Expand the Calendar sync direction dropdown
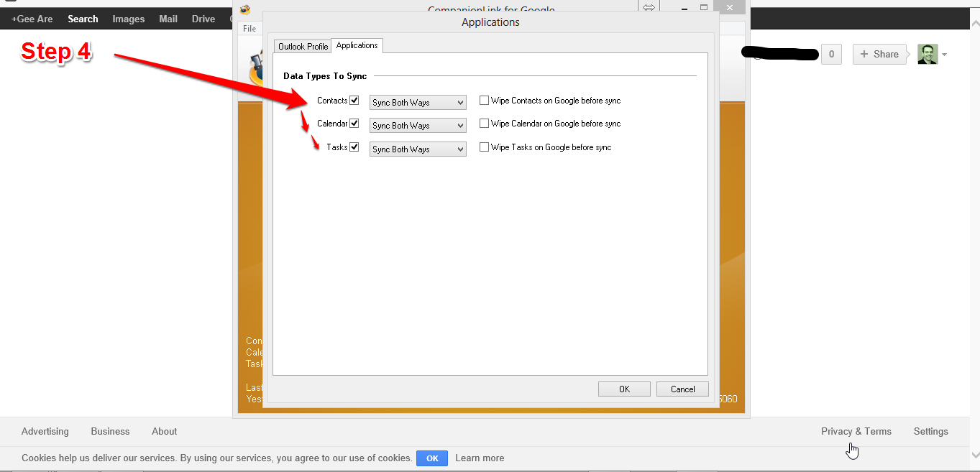 click(418, 126)
